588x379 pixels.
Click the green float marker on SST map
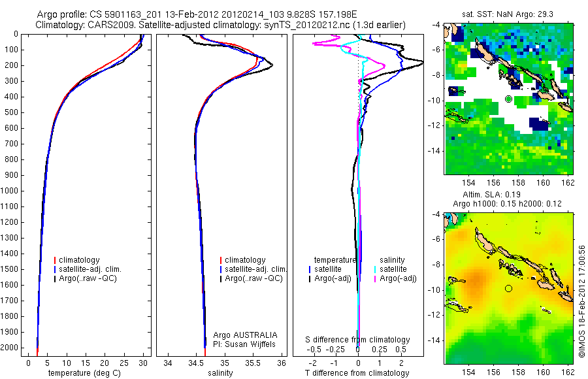[x=508, y=99]
